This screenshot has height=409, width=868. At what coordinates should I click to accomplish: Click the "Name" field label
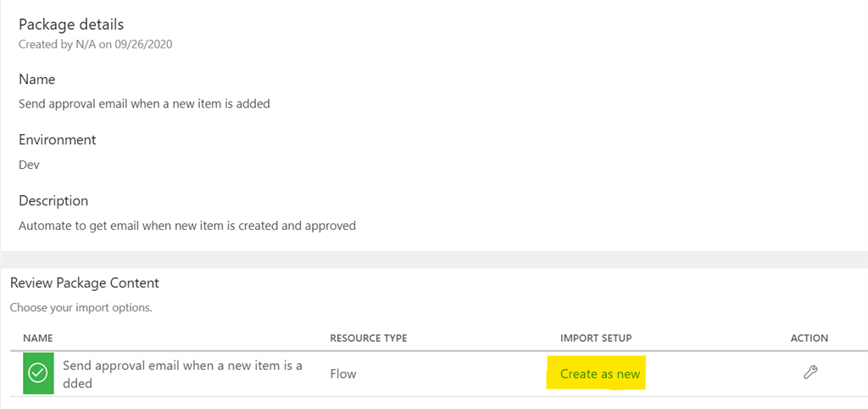[x=37, y=79]
